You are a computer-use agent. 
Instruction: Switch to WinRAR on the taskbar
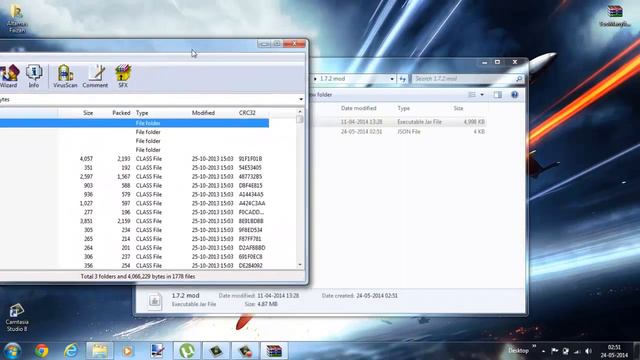click(x=274, y=351)
